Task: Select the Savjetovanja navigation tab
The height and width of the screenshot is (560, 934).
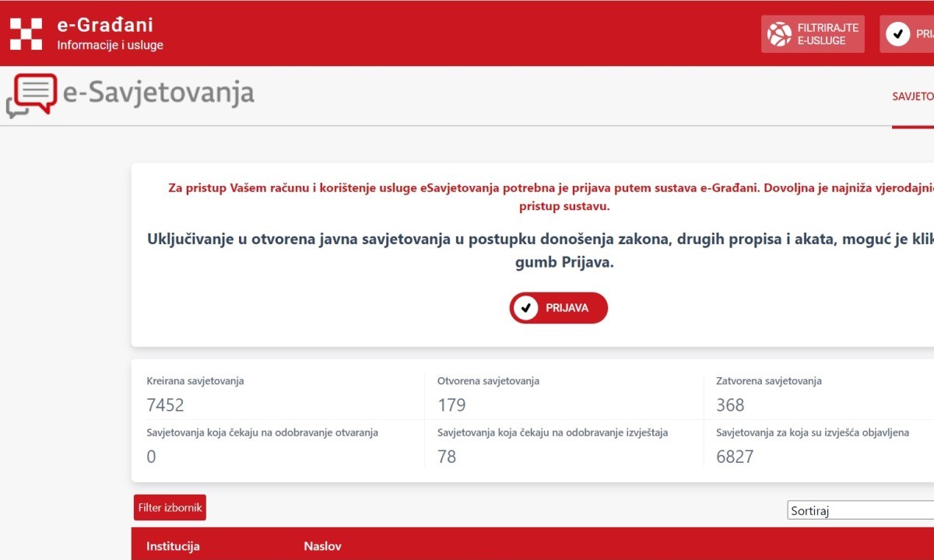Action: (913, 96)
